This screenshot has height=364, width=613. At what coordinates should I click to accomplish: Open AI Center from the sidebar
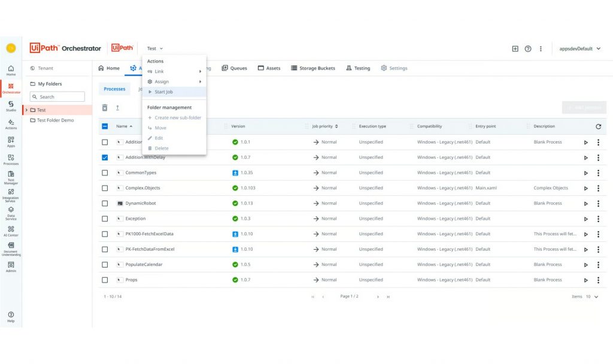[x=11, y=230]
